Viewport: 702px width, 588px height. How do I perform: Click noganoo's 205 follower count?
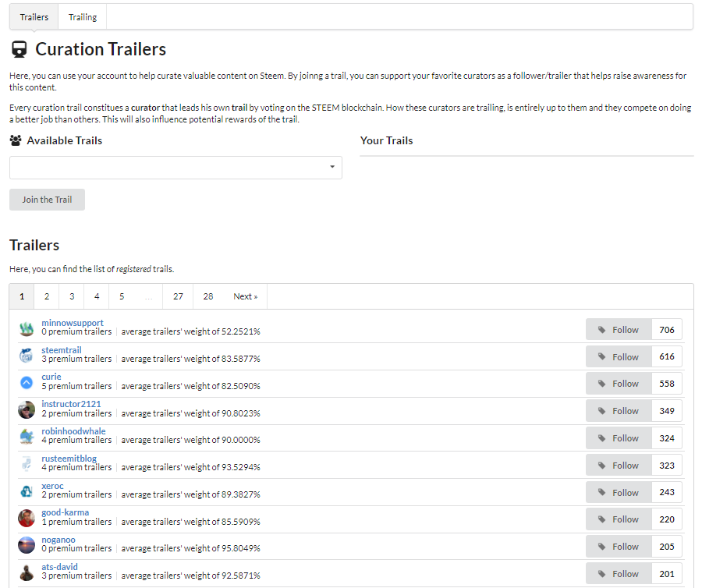(x=667, y=547)
